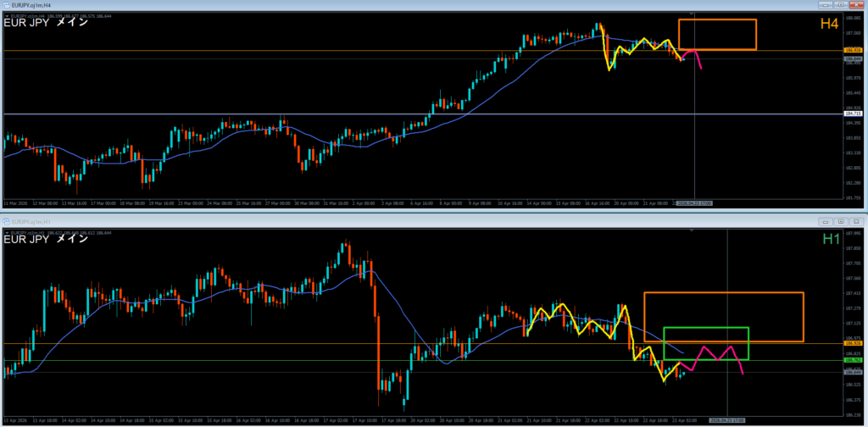Expand the H4 chart info triangle

[7, 17]
